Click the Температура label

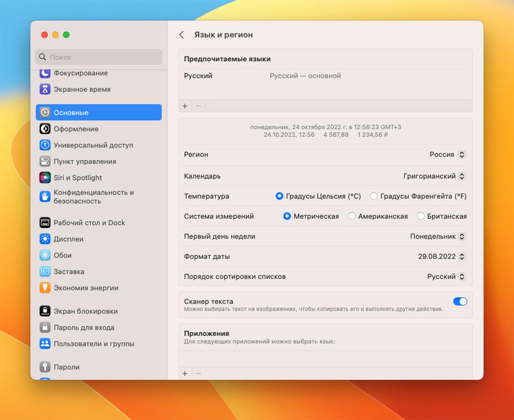[206, 196]
